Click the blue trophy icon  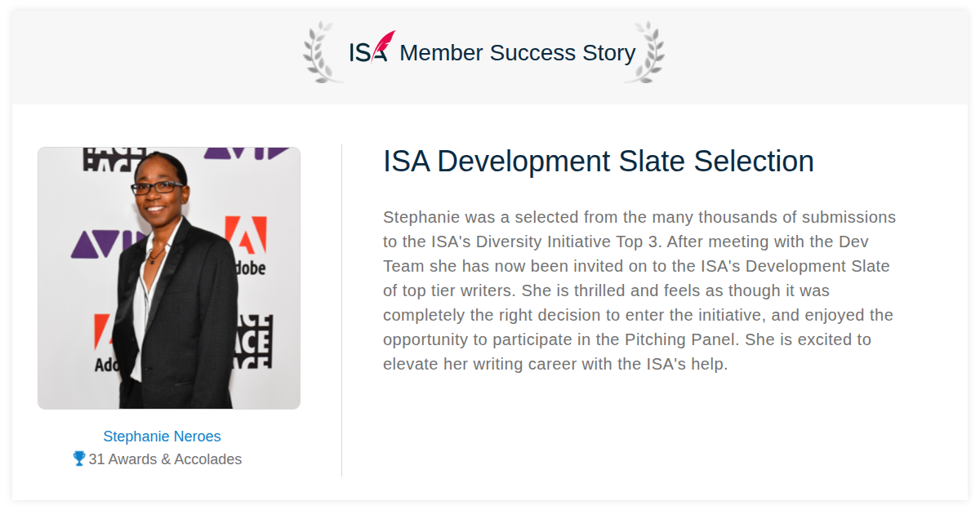pos(79,459)
